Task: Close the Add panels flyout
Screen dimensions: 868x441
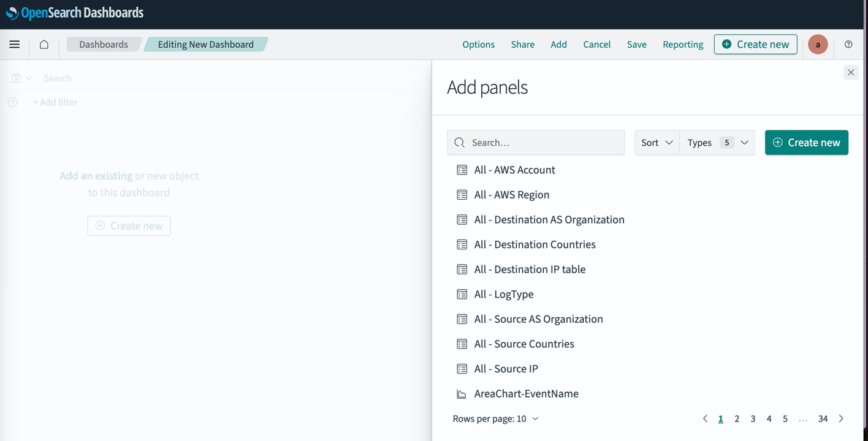Action: click(851, 72)
